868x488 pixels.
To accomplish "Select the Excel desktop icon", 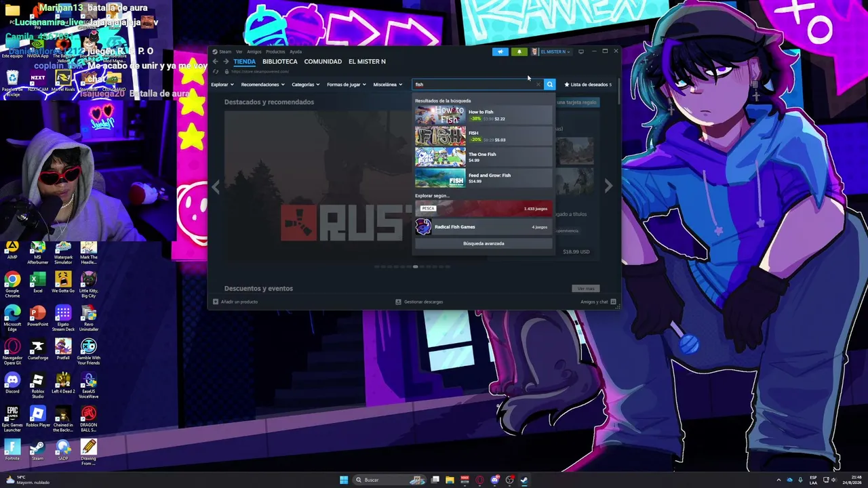I will point(38,283).
